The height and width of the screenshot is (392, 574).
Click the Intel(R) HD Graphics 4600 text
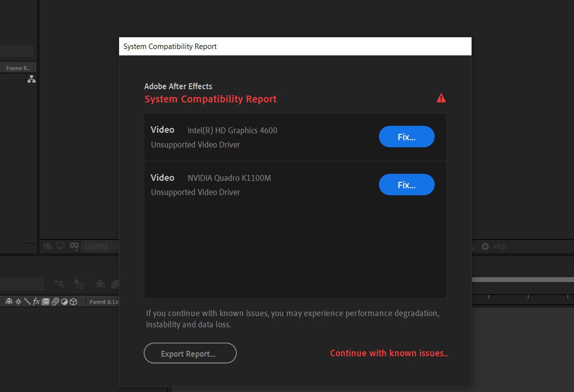(x=232, y=130)
